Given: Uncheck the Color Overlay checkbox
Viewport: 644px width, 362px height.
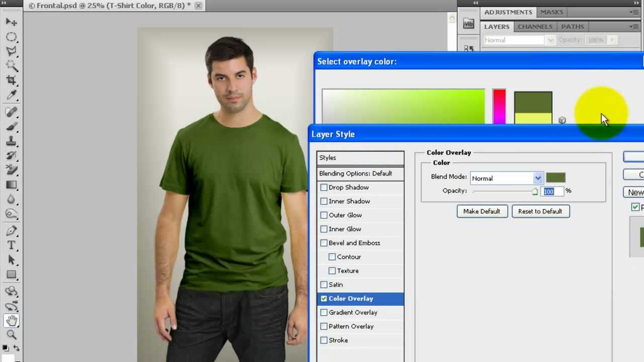Looking at the screenshot, I should click(x=324, y=299).
